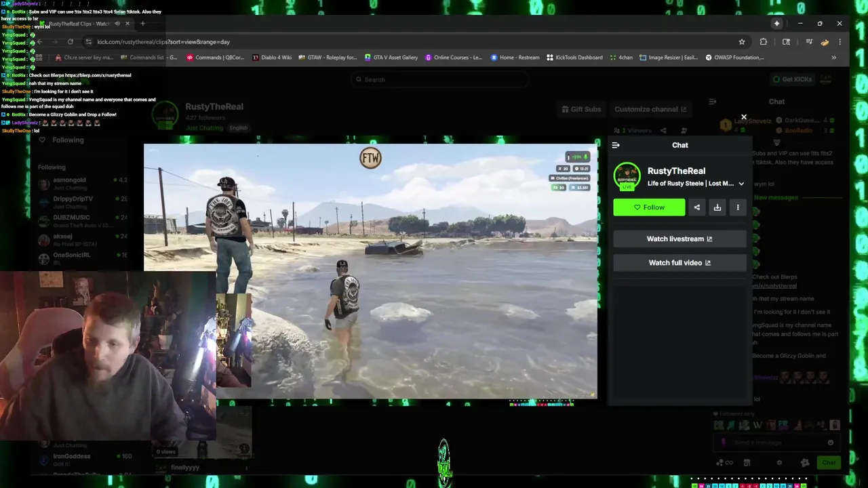
Task: Open the Online Courses bookmark
Action: (x=453, y=58)
